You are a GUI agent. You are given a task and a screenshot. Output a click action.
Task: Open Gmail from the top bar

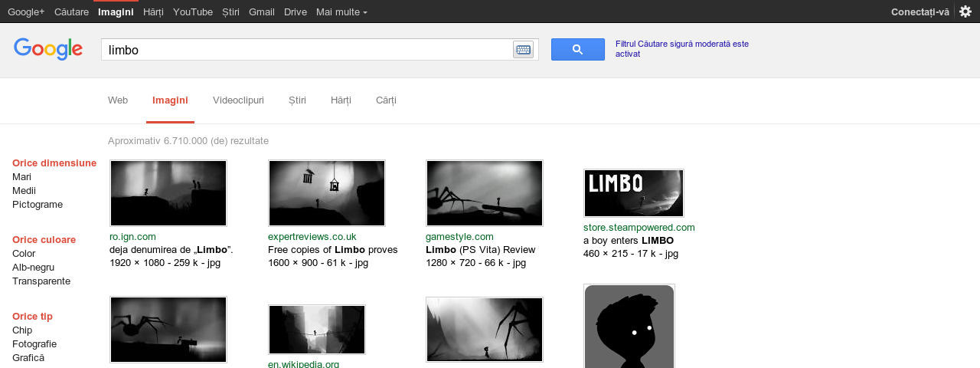(262, 11)
